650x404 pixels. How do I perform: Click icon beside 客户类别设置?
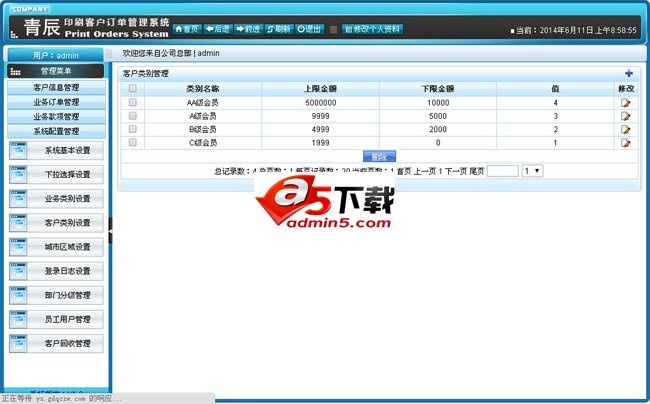coord(18,223)
